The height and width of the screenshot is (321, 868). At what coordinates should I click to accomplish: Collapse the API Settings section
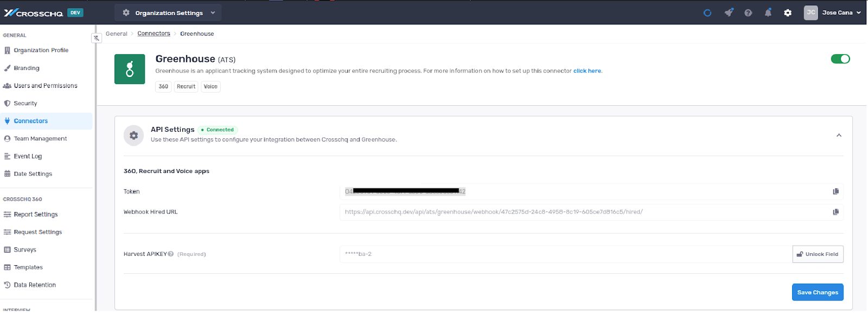(x=839, y=136)
